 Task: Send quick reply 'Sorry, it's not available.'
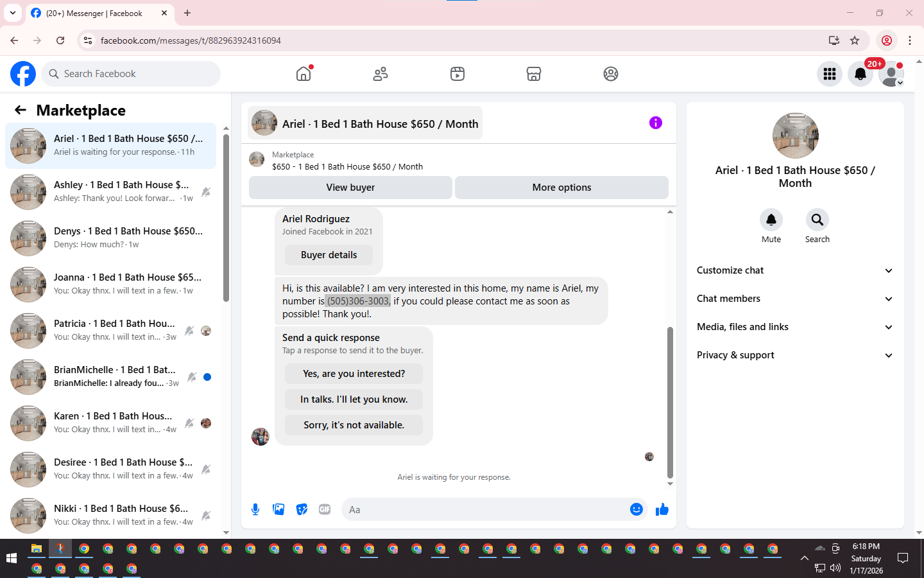[x=354, y=425]
